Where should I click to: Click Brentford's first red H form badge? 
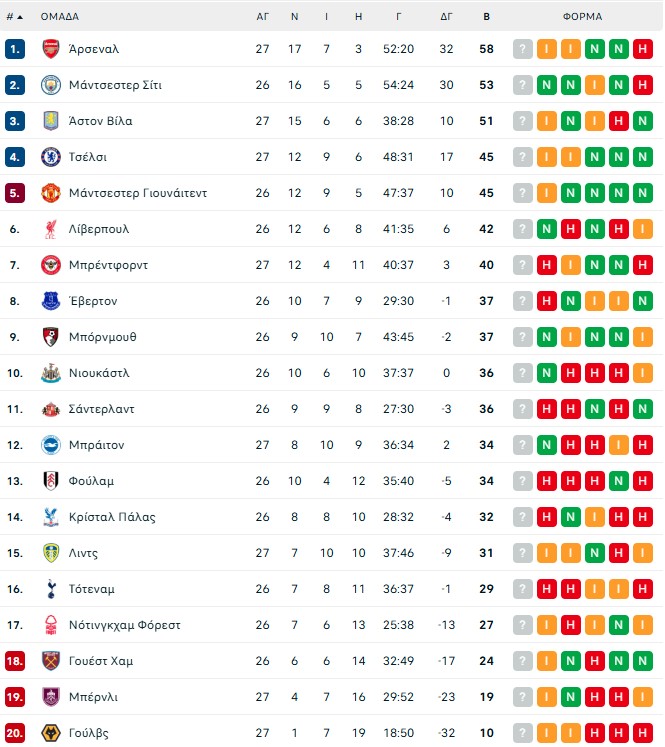pyautogui.click(x=547, y=265)
